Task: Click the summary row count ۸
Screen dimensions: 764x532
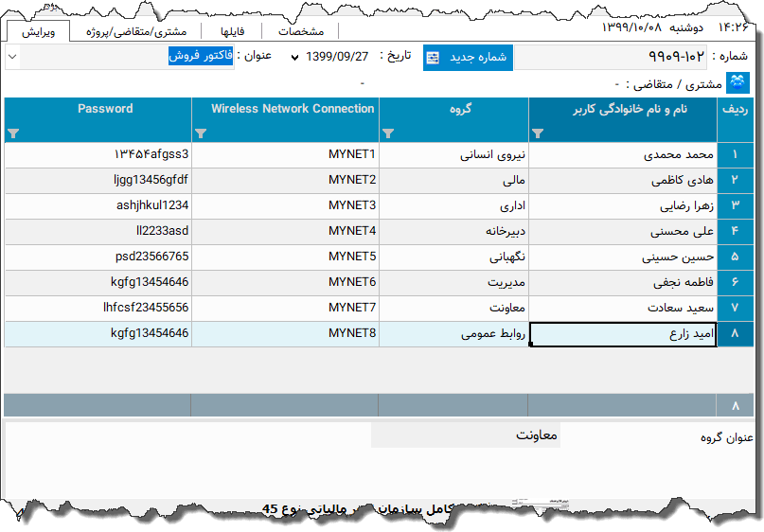Action: [x=736, y=406]
